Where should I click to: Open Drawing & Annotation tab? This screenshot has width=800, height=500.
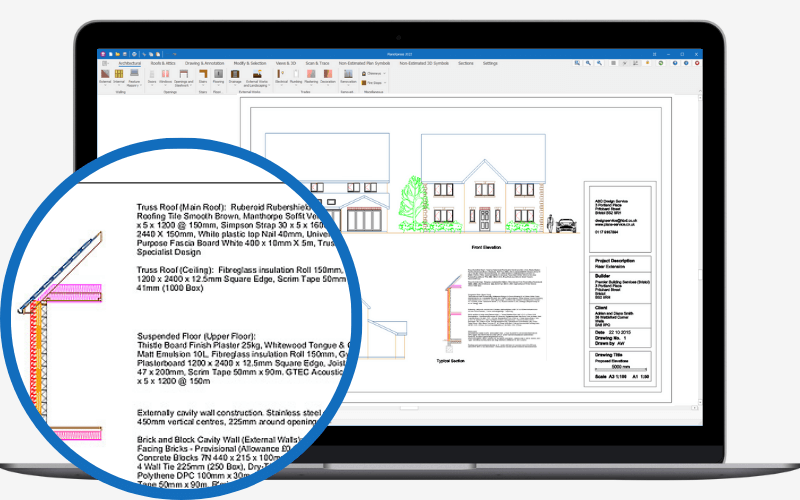click(x=205, y=63)
